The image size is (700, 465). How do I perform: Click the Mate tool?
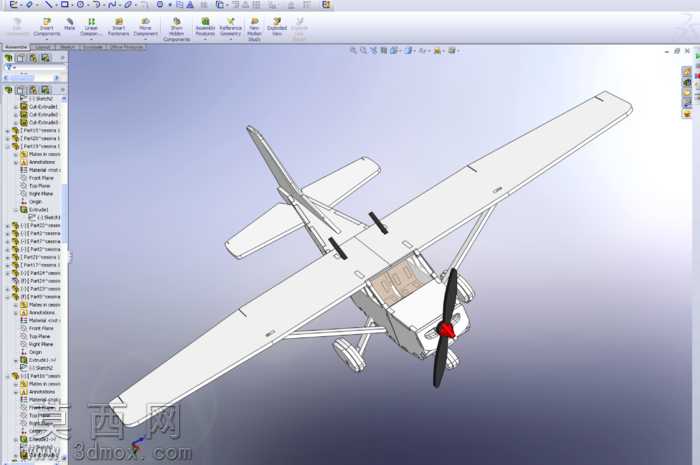[70, 24]
